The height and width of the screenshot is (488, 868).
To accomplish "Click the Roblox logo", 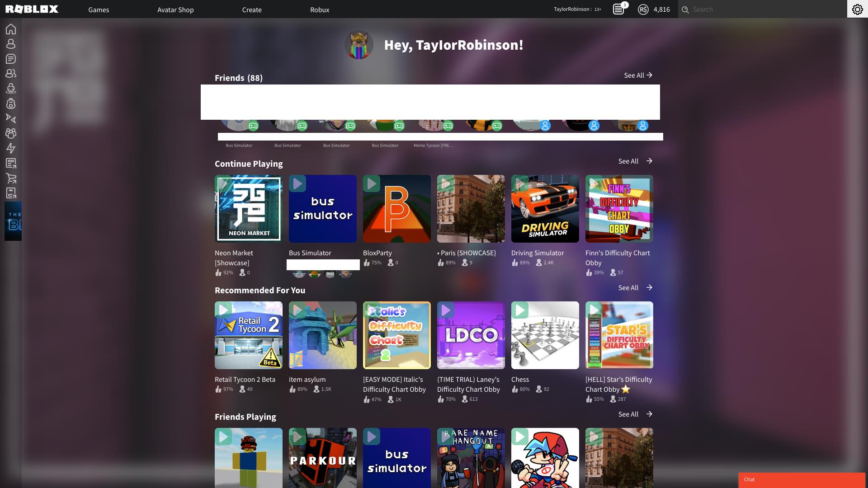I will click(32, 9).
